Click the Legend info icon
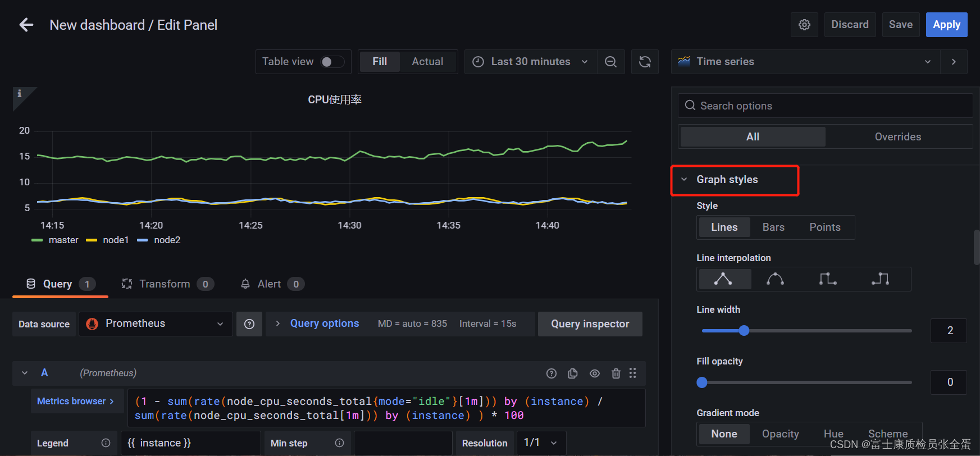Viewport: 980px width, 456px height. [106, 443]
